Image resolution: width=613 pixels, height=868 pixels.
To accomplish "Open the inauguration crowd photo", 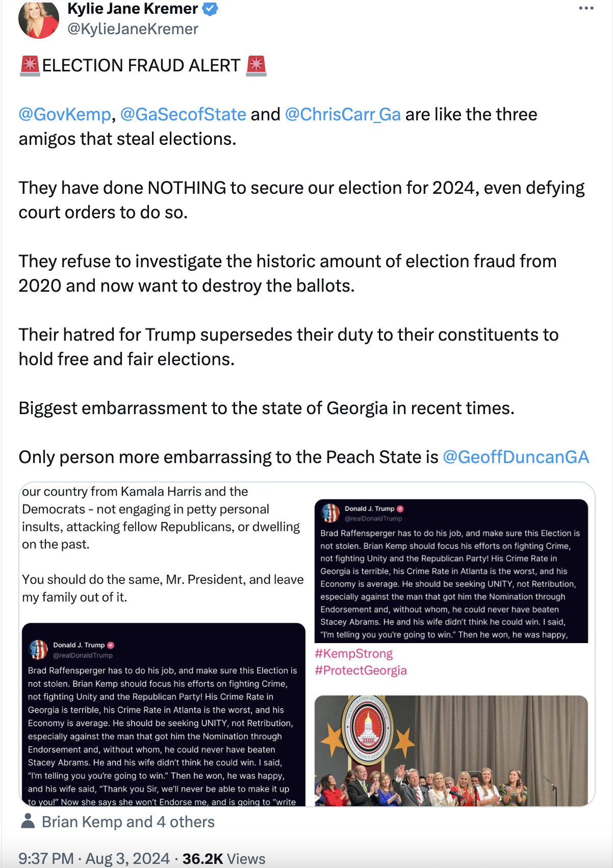I will pos(451,750).
